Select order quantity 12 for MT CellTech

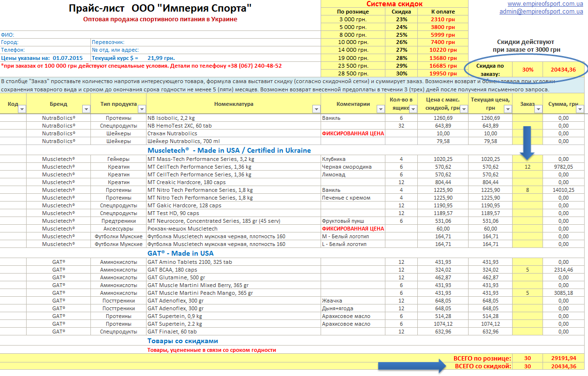coord(528,167)
